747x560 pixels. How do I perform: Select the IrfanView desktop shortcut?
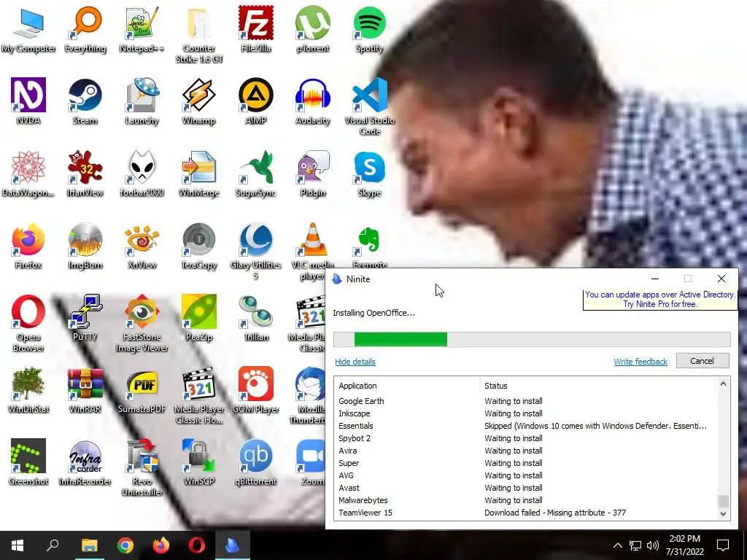(x=85, y=174)
